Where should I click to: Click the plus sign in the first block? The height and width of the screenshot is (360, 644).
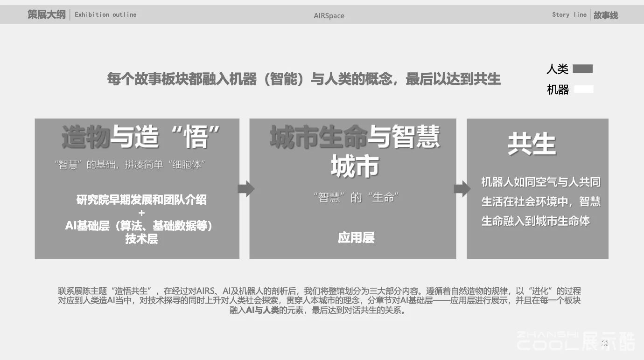coord(141,213)
